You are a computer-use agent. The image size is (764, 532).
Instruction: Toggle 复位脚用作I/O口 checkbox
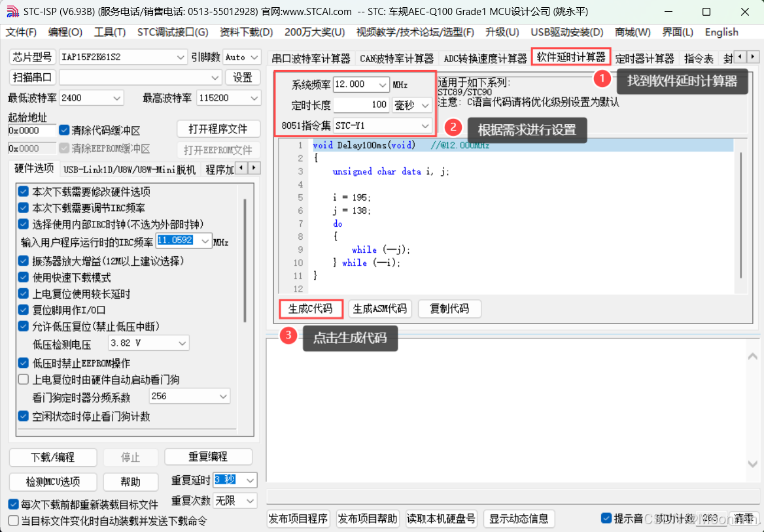coord(24,310)
